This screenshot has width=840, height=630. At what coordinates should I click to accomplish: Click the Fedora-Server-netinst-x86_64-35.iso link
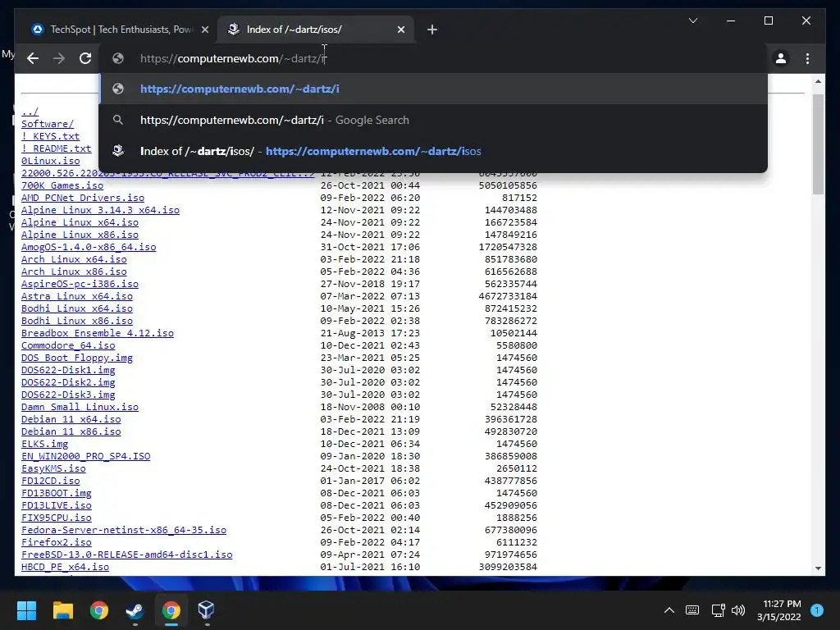pos(124,531)
